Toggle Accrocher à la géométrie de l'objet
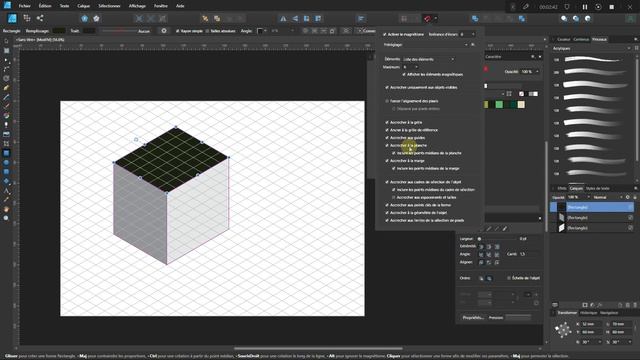This screenshot has height=360, width=640. click(387, 213)
